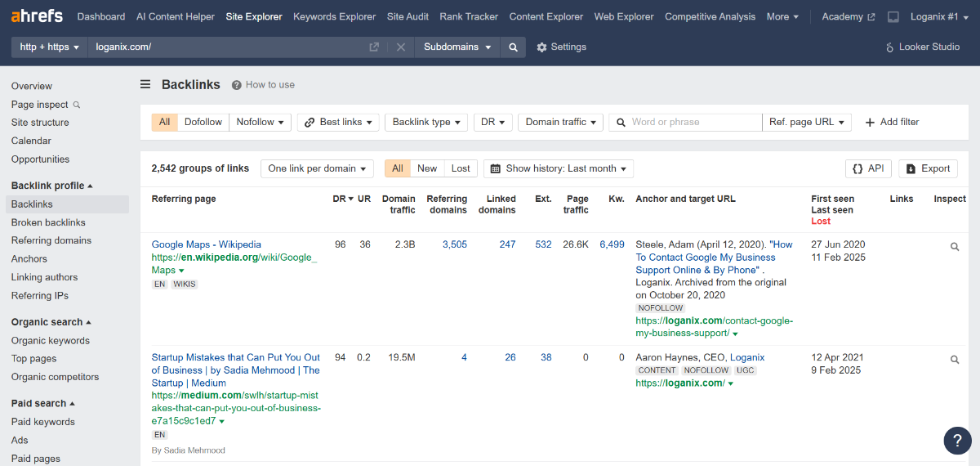Screen dimensions: 980x466
Task: Click keywords value 6,499
Action: (x=612, y=244)
